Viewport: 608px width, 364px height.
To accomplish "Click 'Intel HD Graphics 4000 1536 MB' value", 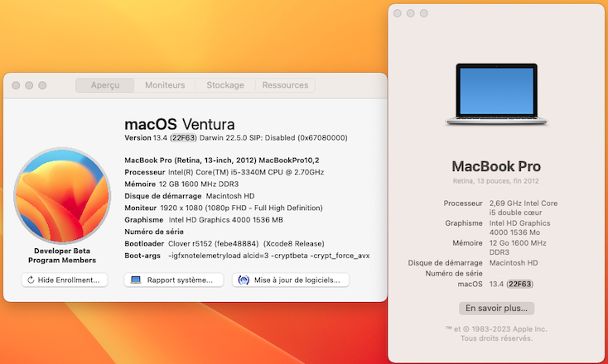I will pos(225,220).
